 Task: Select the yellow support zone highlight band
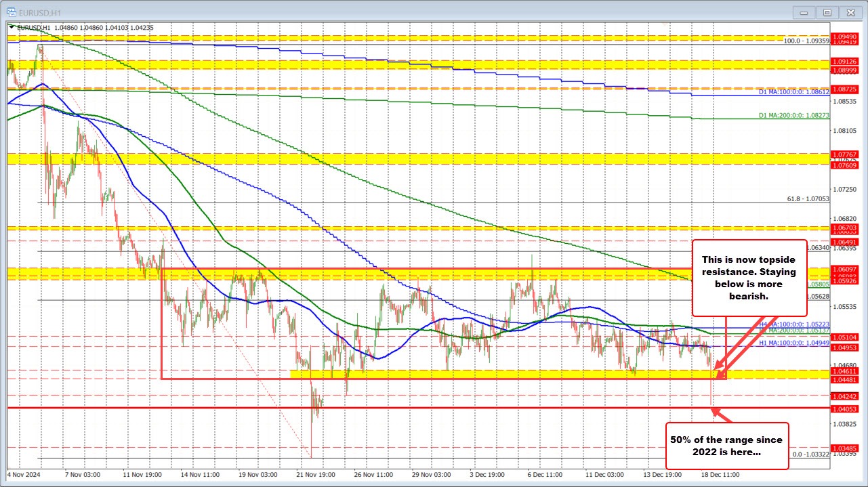[x=474, y=373]
